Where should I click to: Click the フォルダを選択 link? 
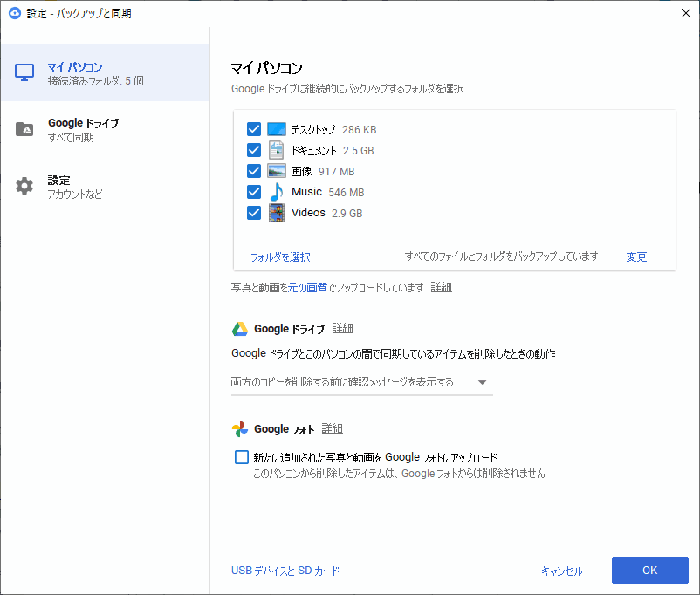coord(280,257)
